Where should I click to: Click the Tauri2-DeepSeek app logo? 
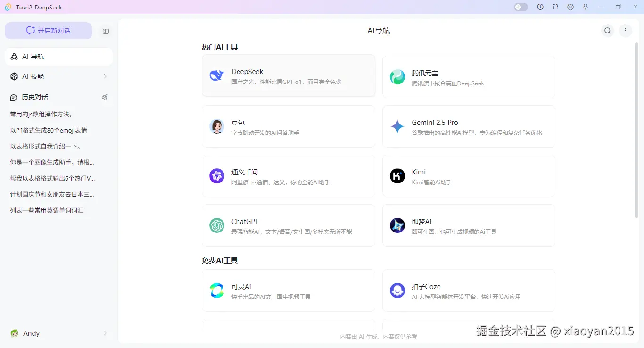[x=8, y=7]
